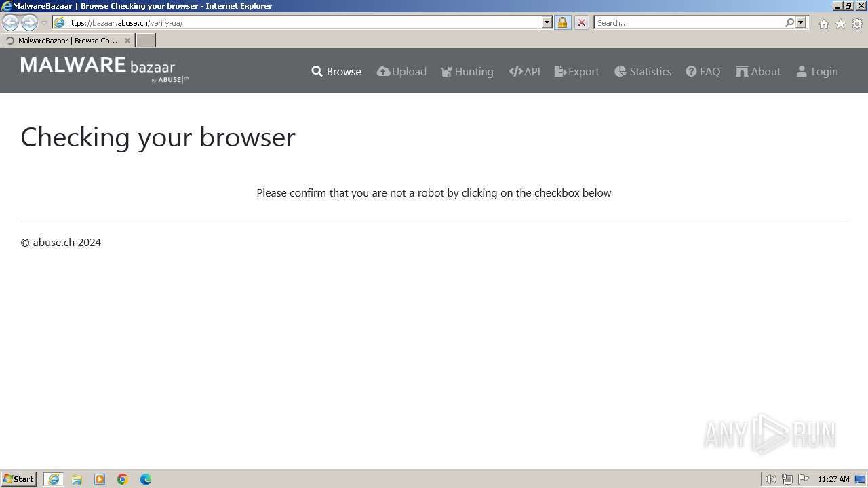Viewport: 868px width, 488px height.
Task: Launch Microsoft Edge from the taskbar
Action: (146, 479)
